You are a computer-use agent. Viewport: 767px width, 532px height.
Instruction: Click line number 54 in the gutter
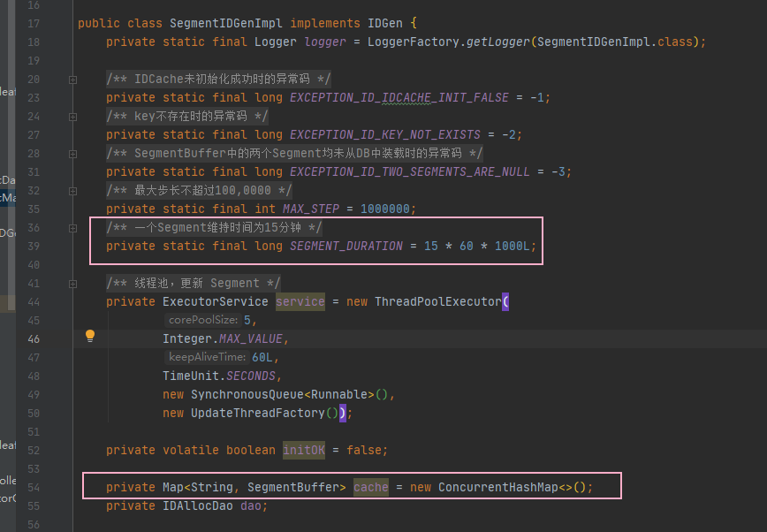(x=34, y=488)
